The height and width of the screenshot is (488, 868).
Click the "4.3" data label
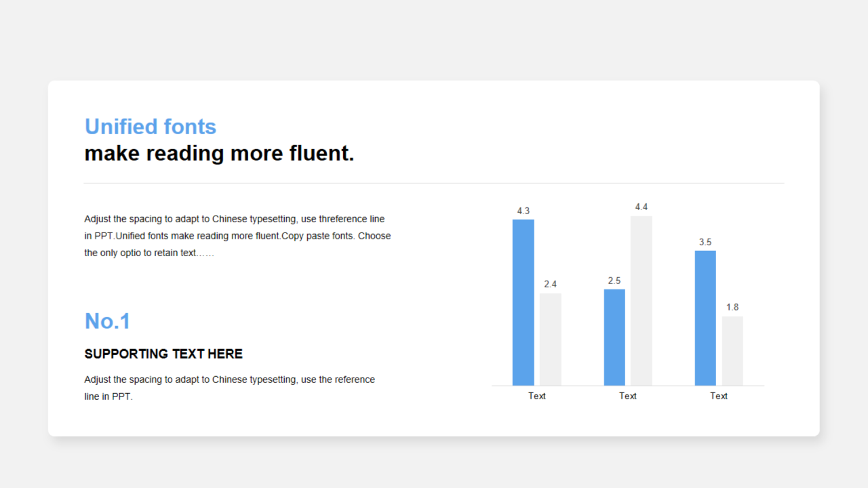[x=523, y=211]
